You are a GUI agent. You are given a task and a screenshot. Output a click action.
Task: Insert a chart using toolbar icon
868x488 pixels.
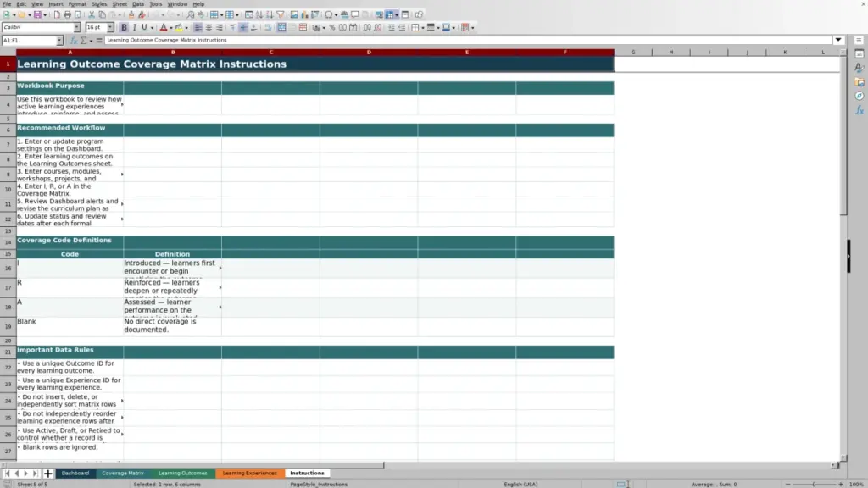304,14
